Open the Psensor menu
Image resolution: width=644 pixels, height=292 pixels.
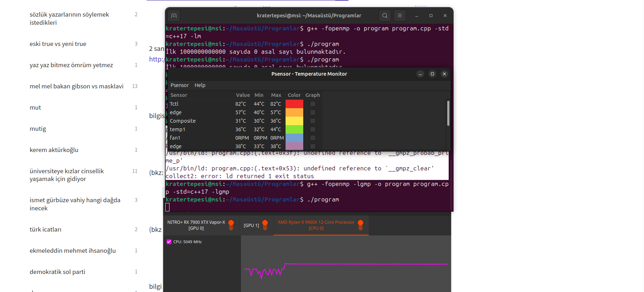point(180,85)
